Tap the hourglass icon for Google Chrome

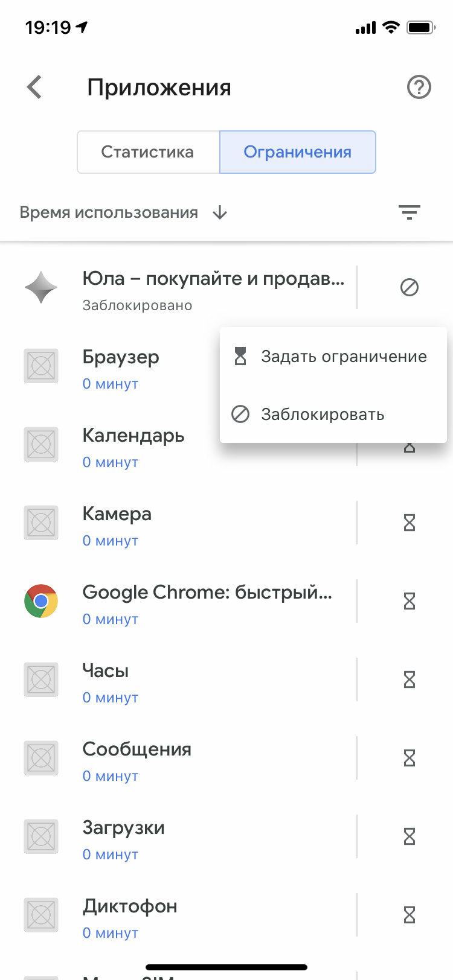click(x=410, y=601)
